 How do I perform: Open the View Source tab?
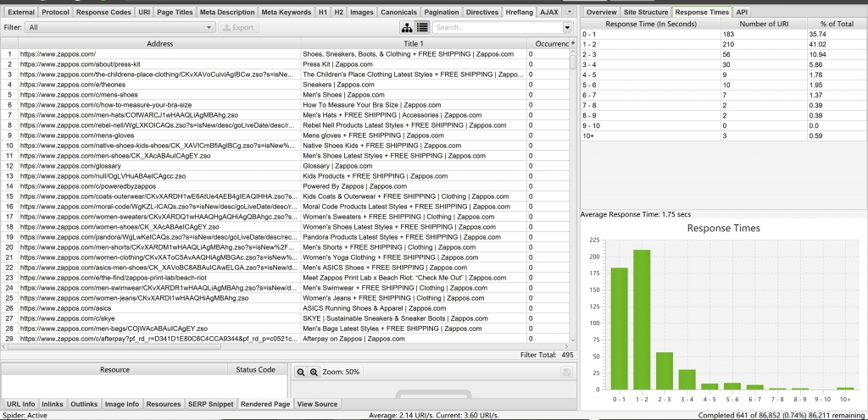(317, 404)
